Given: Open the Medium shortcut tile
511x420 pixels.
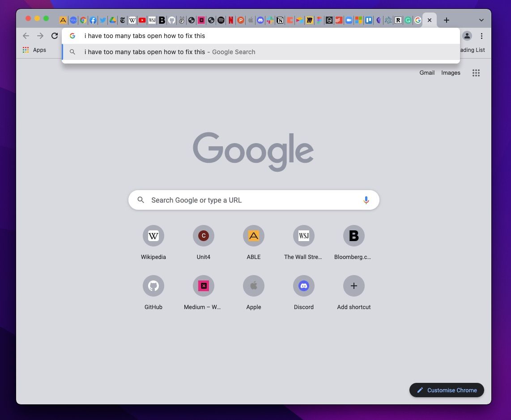Looking at the screenshot, I should (x=203, y=293).
